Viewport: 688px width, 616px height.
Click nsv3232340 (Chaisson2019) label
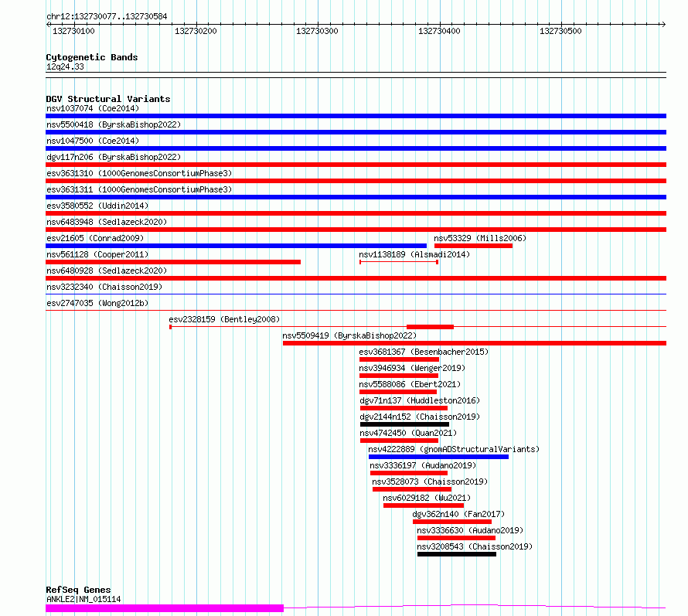(x=104, y=287)
